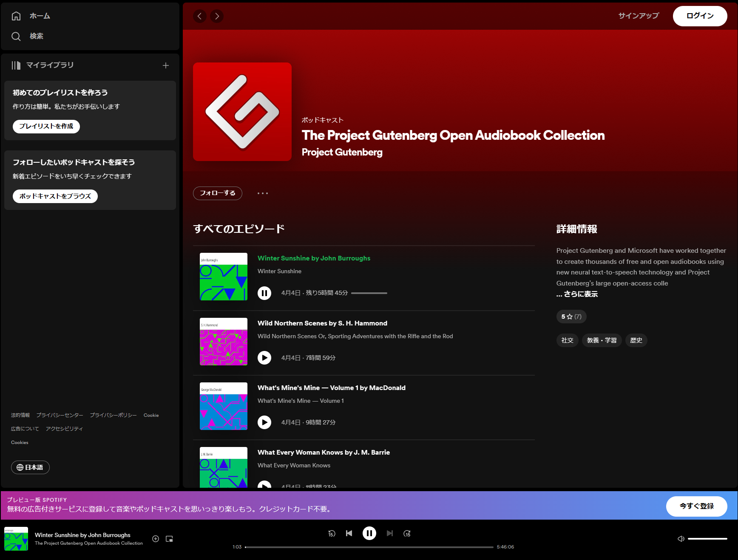Navigate back using the left chevron
Image resolution: width=738 pixels, height=560 pixels.
click(199, 16)
